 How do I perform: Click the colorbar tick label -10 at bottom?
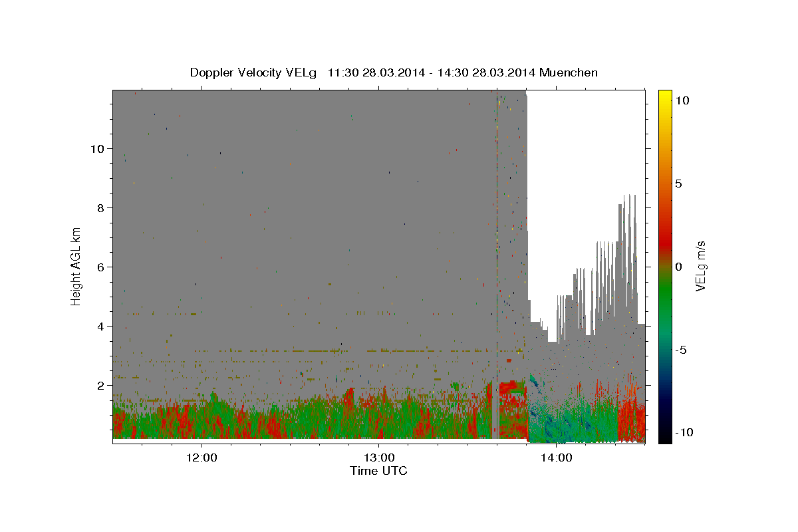[x=684, y=432]
